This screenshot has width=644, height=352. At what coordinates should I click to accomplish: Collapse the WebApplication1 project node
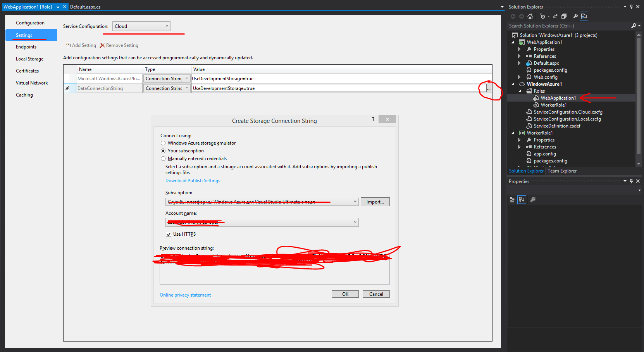pos(513,42)
